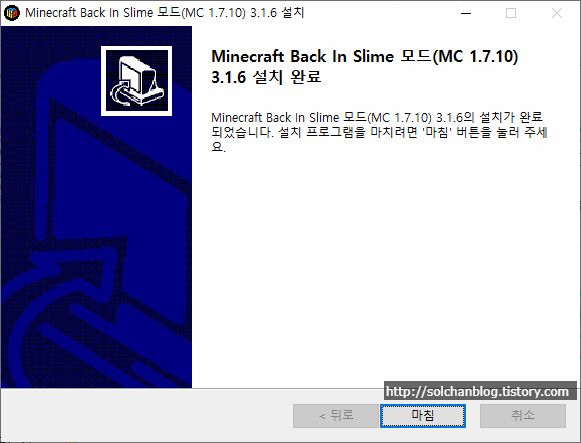The width and height of the screenshot is (581, 443).
Task: Click the greyed-out 취소 cancel button
Action: coord(523,416)
